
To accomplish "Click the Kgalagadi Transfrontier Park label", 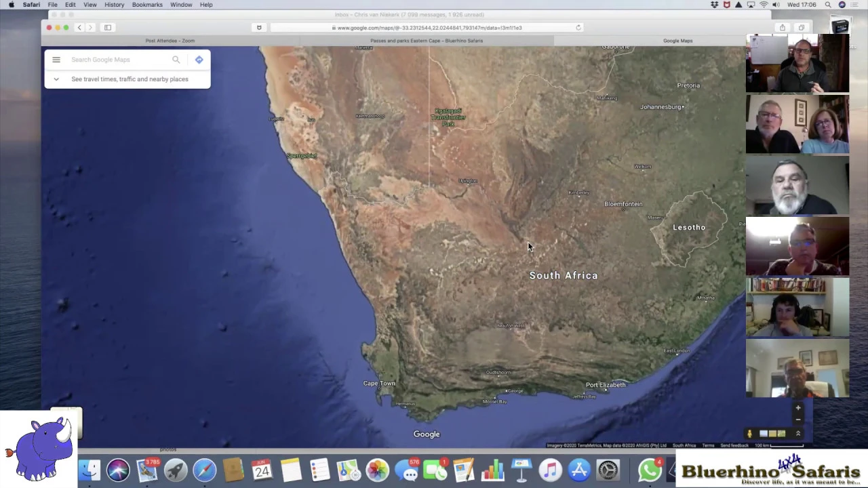I will click(448, 117).
